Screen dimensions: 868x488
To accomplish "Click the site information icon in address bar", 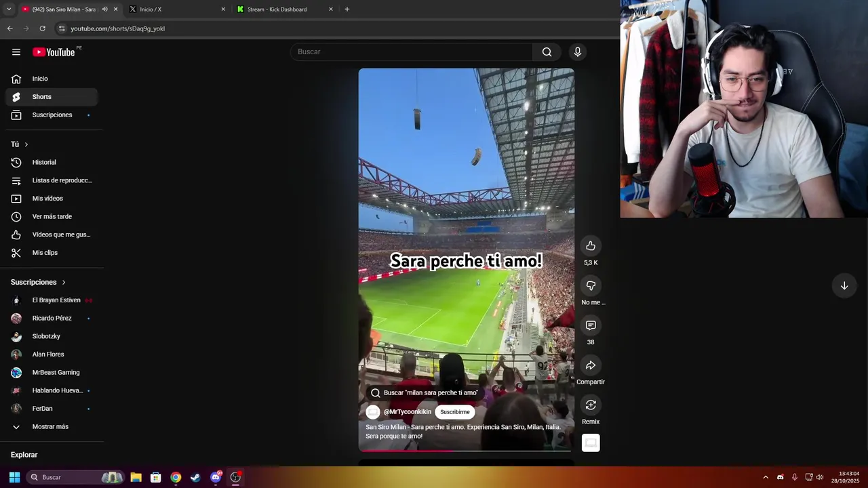I will tap(62, 28).
